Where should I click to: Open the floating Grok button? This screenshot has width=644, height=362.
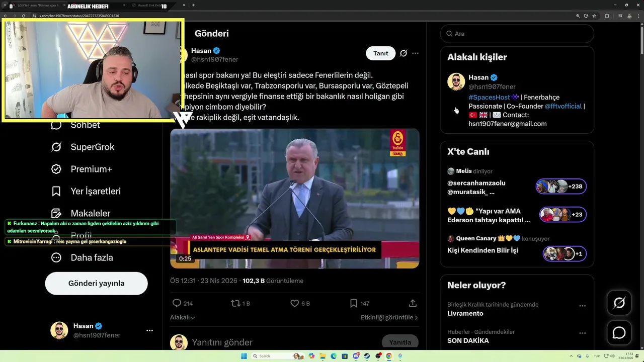(619, 303)
